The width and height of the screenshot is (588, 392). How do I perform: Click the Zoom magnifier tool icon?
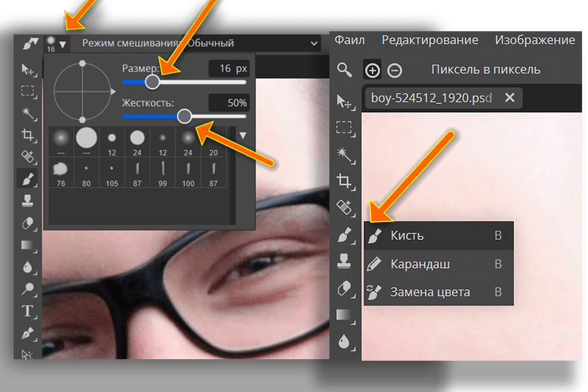point(344,70)
